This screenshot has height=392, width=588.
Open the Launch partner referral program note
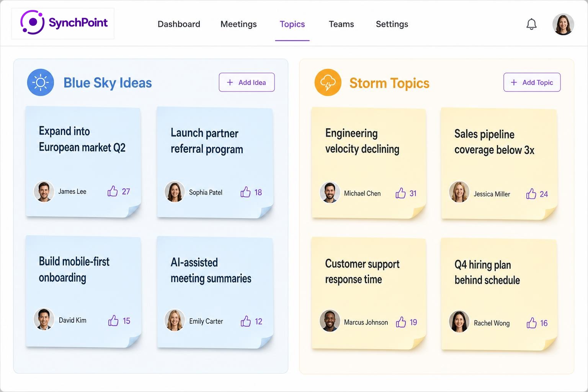click(x=215, y=162)
